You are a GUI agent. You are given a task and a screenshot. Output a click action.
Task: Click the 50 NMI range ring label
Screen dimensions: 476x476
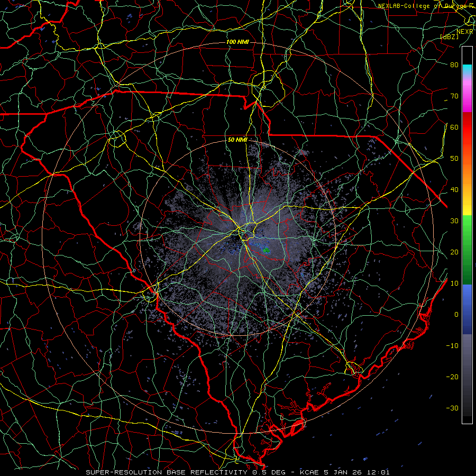coord(237,140)
